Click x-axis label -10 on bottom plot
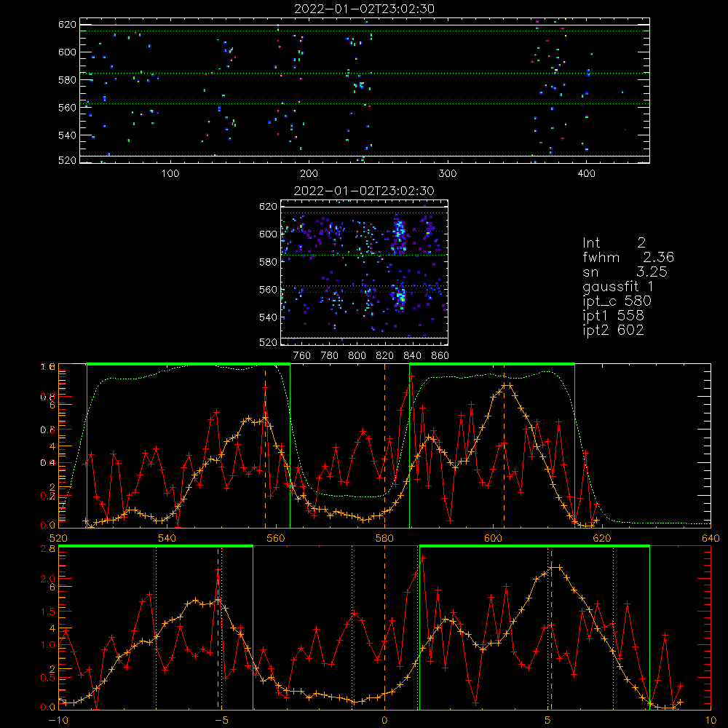Image resolution: width=728 pixels, height=728 pixels. tap(58, 721)
